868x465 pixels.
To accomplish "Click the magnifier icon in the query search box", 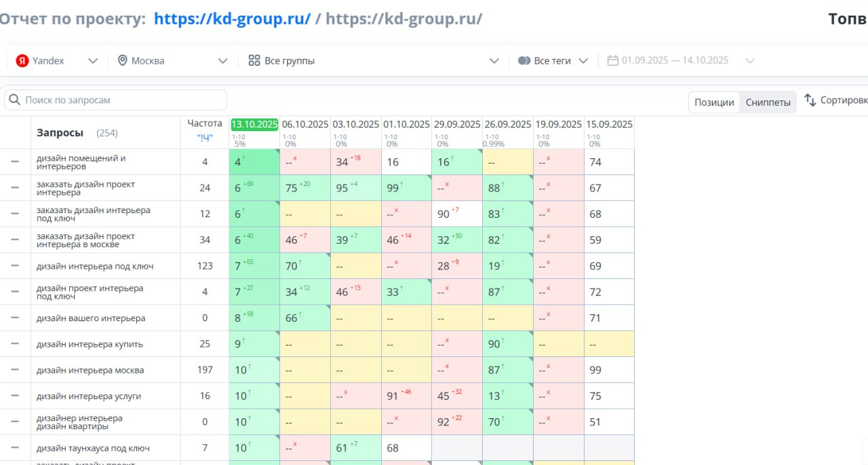I will click(14, 100).
